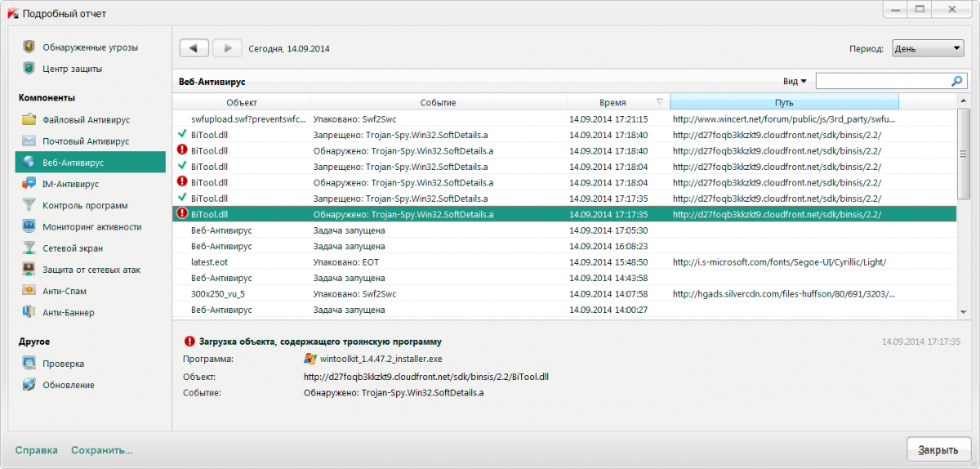The image size is (980, 469).
Task: Select Защита от сетевых атак in sidebar
Action: 93,270
